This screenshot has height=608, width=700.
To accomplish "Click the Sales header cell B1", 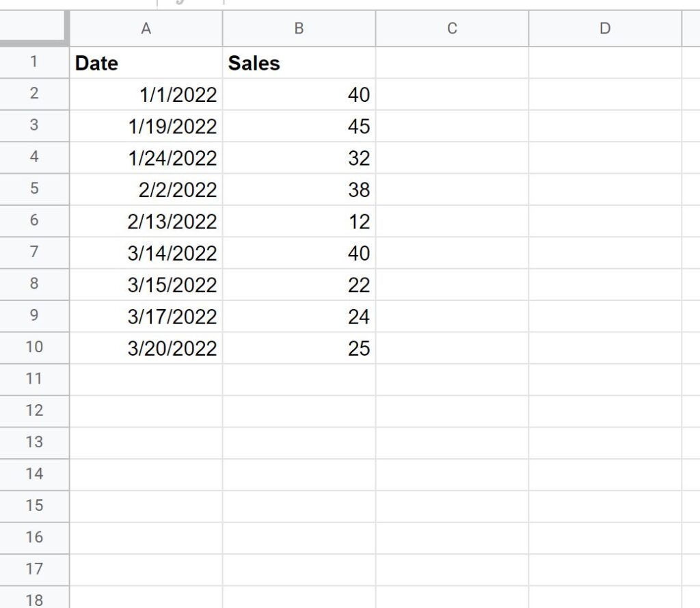I will (x=298, y=63).
